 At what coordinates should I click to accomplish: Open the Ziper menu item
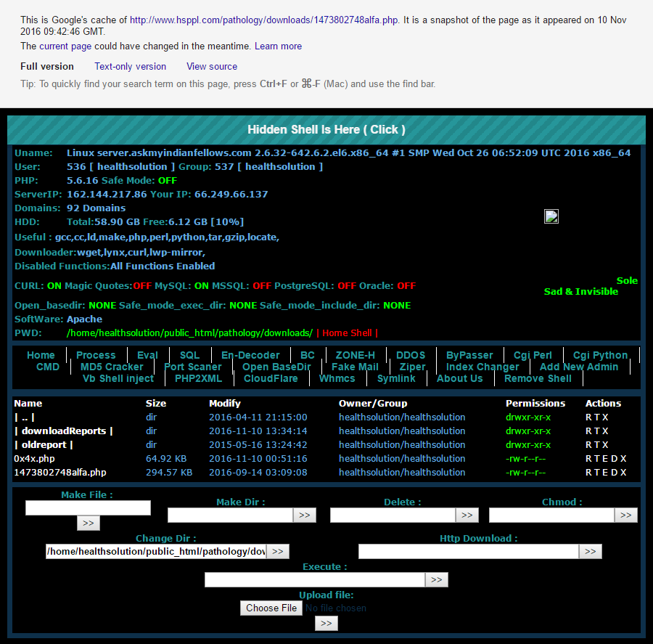tap(412, 367)
